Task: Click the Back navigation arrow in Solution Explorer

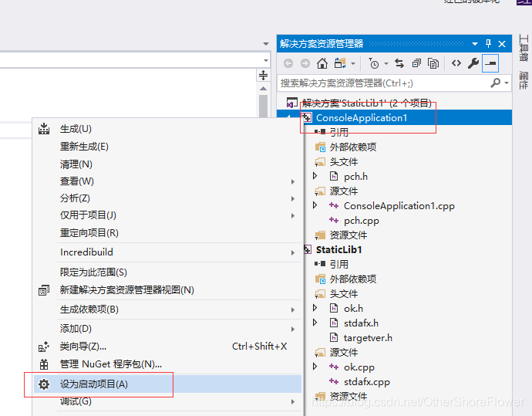Action: [288, 63]
